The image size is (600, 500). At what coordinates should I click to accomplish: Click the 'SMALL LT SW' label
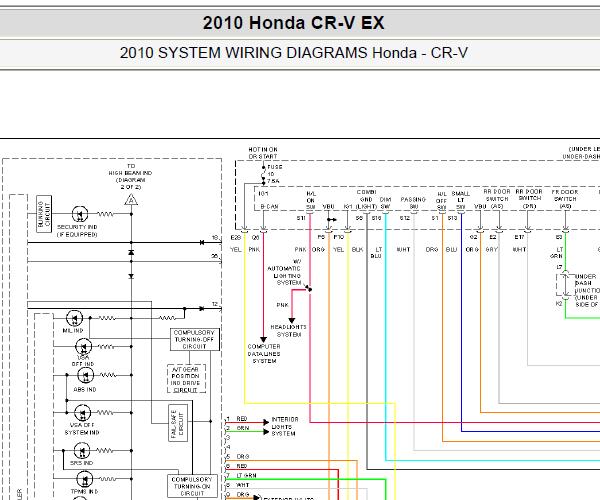click(460, 200)
